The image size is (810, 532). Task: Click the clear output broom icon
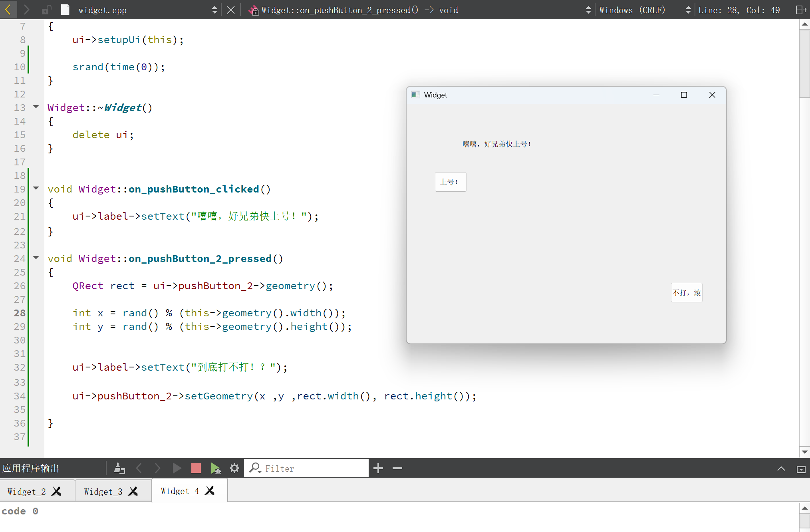click(119, 468)
